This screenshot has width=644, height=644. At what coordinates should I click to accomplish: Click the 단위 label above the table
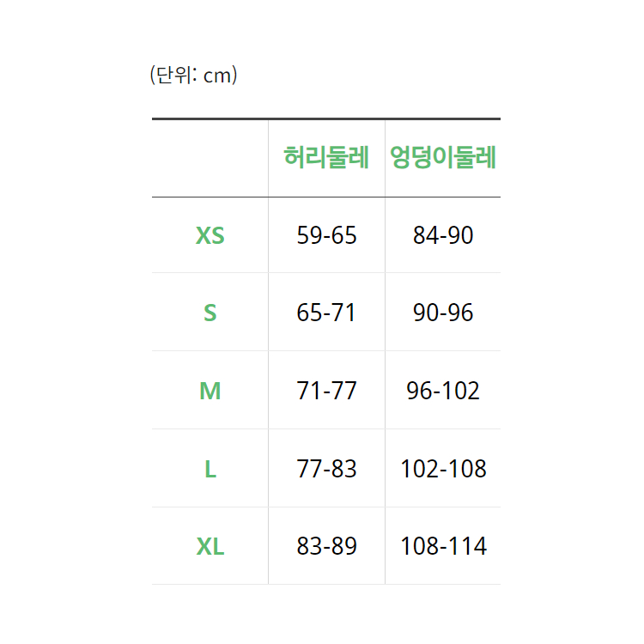[175, 76]
